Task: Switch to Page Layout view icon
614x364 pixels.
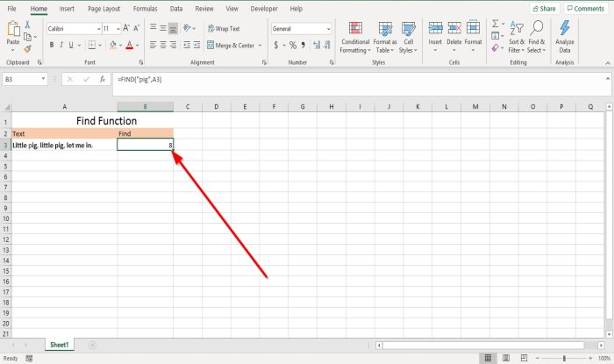Action: tap(506, 358)
